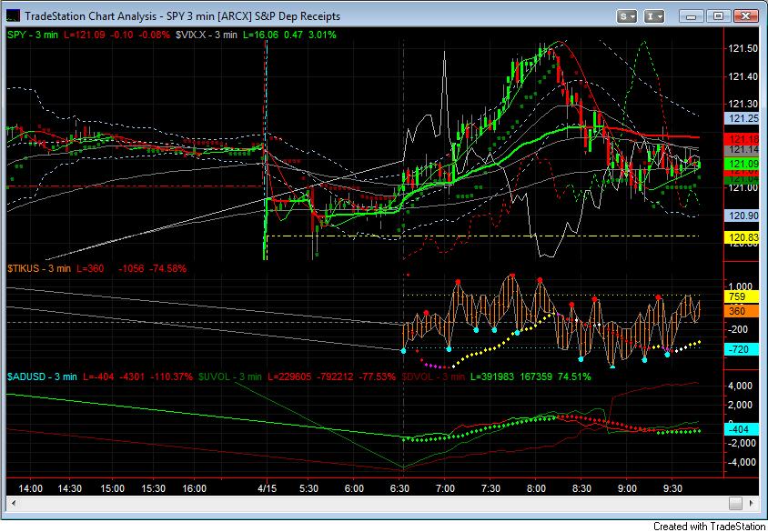Viewport: 768px width, 532px height.
Task: Select the '$UVOL - 3 min' label
Action: (230, 376)
